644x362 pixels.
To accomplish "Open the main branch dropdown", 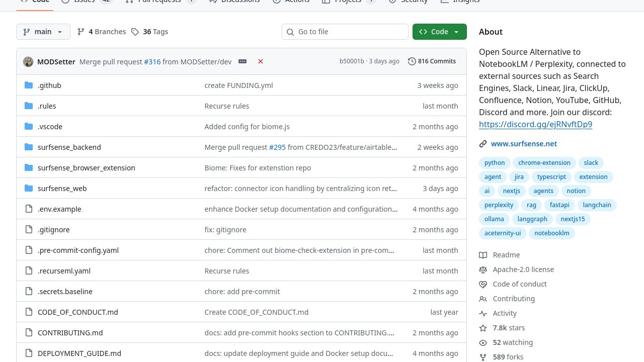I will point(43,32).
